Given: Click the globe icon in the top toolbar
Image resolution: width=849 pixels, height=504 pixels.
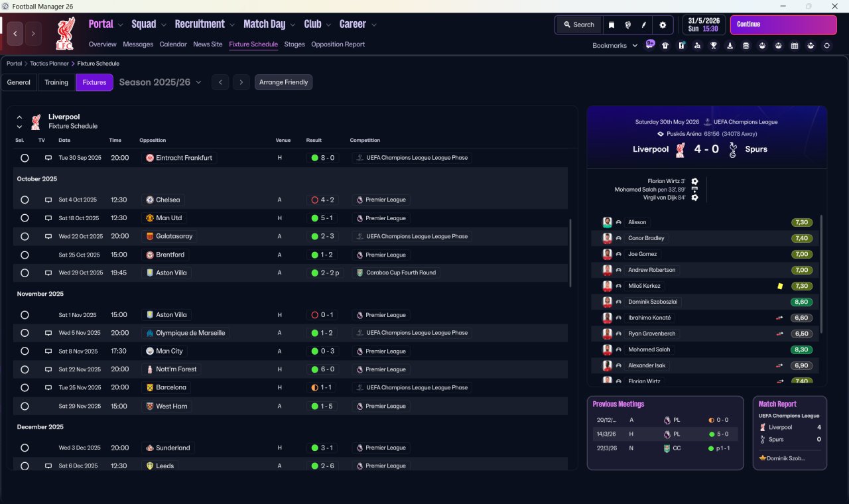Looking at the screenshot, I should (627, 25).
